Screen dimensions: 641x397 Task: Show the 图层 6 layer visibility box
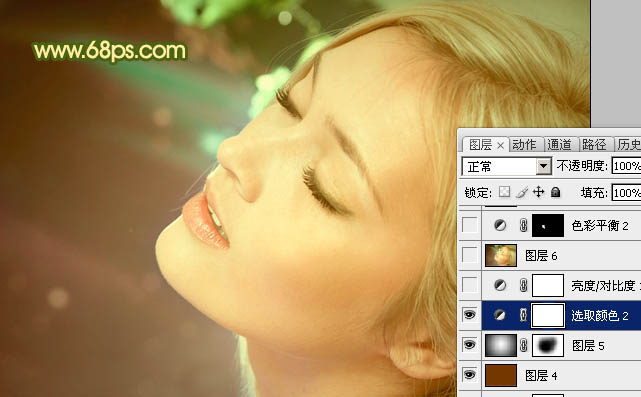pyautogui.click(x=469, y=255)
